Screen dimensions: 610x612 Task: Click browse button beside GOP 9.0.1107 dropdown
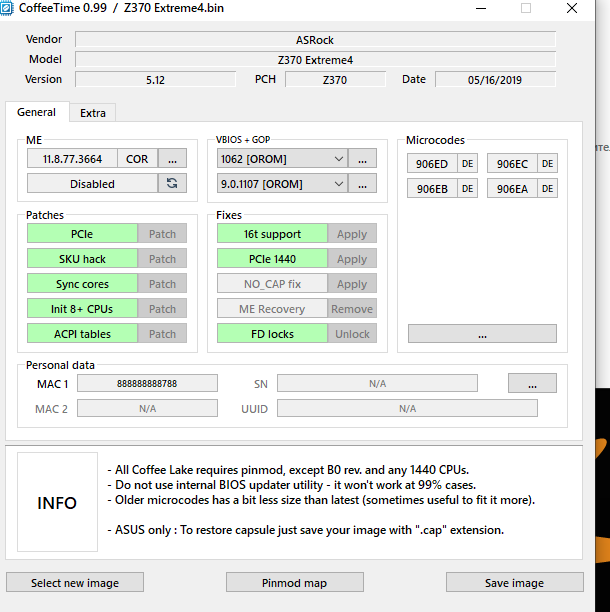[362, 184]
